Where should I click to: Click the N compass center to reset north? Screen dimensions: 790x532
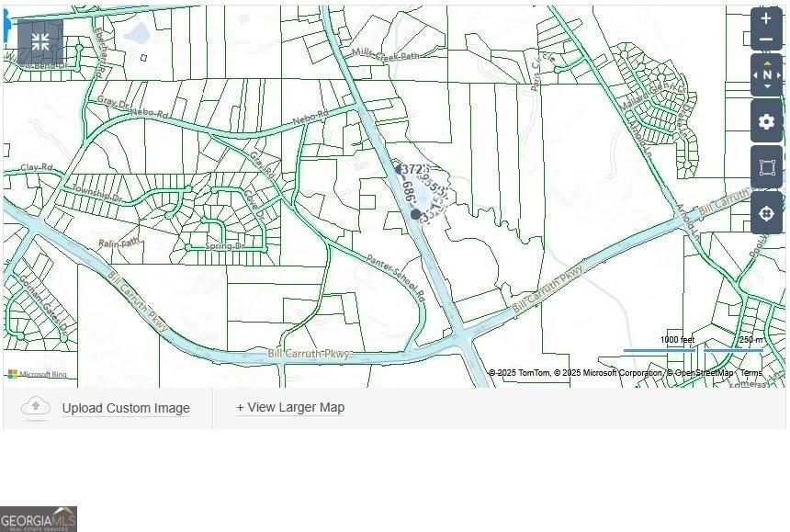767,75
